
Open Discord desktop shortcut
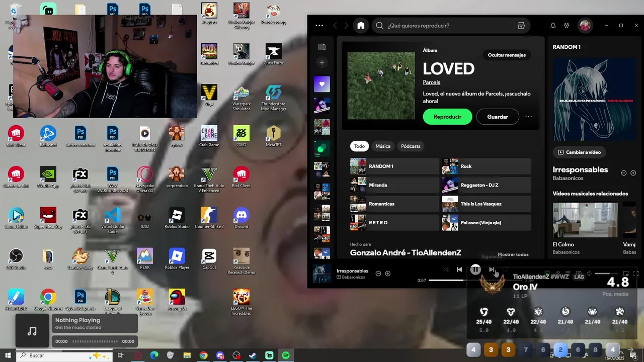click(x=242, y=218)
